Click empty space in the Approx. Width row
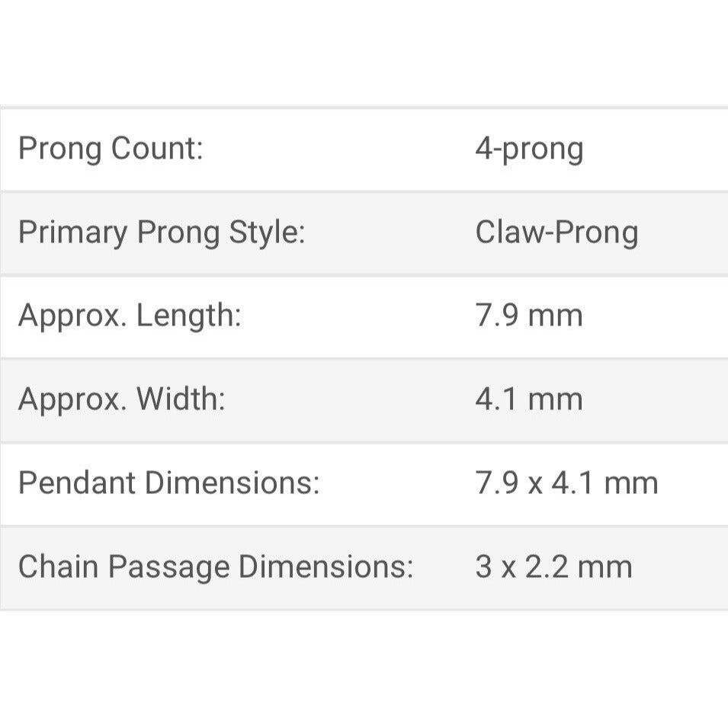Screen dimensions: 728x728 pos(351,399)
